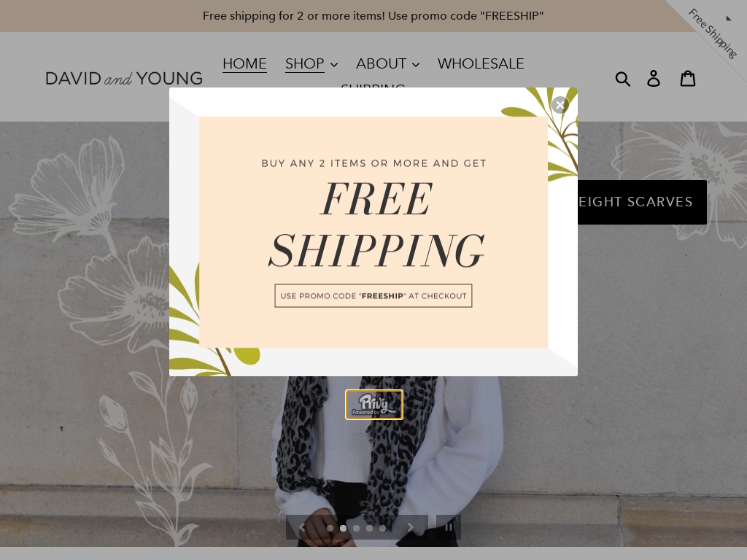Open the search magnifier icon

click(x=623, y=79)
